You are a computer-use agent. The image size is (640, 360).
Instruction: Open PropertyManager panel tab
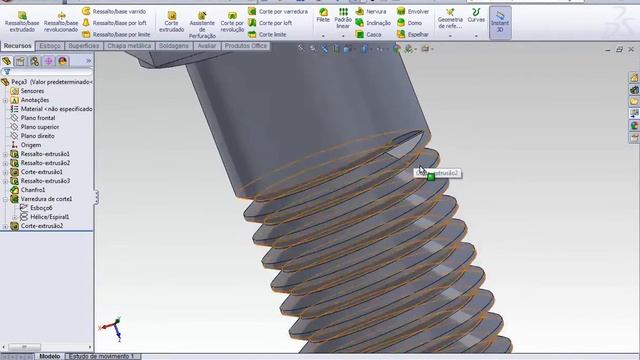click(20, 61)
